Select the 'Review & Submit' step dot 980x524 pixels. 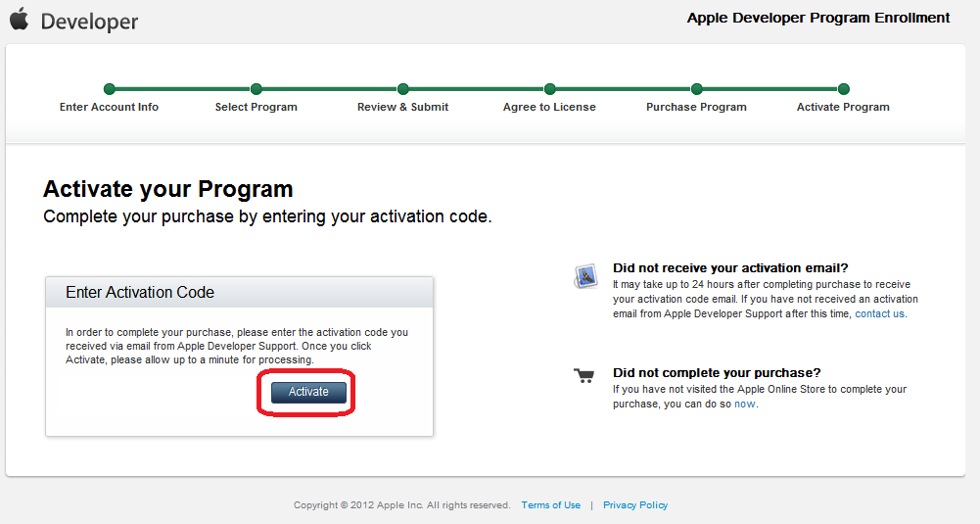pos(403,89)
